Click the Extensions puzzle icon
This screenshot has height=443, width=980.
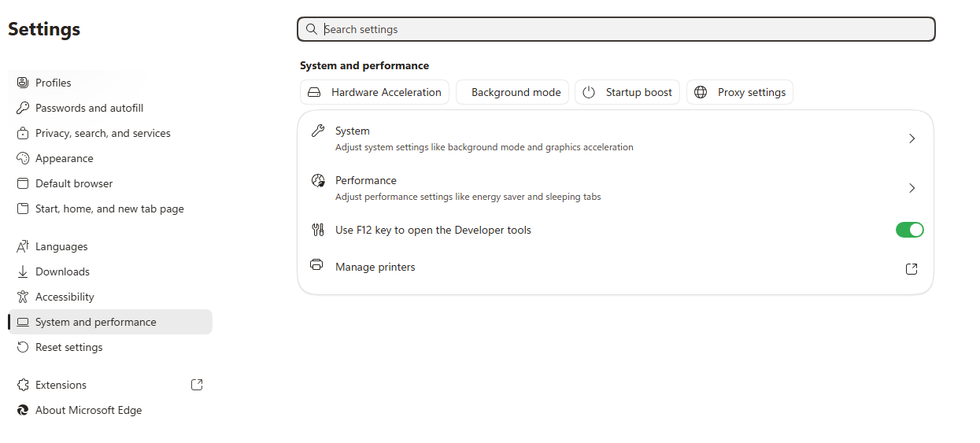coord(22,385)
